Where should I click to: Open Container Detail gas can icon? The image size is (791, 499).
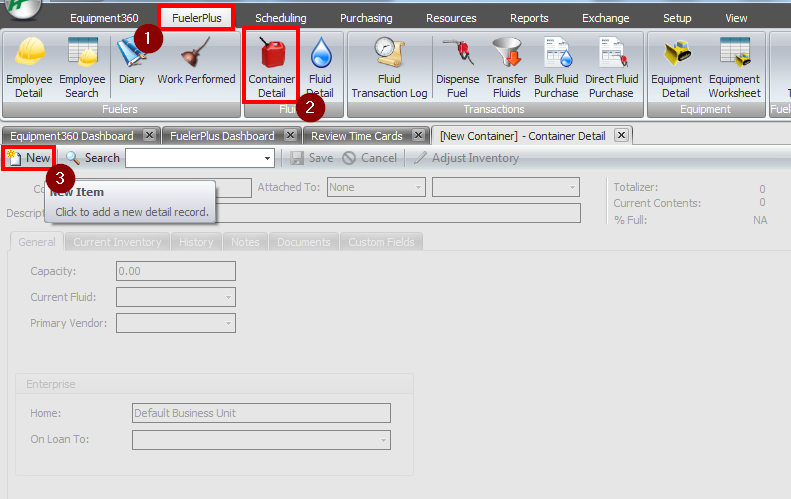pos(272,52)
